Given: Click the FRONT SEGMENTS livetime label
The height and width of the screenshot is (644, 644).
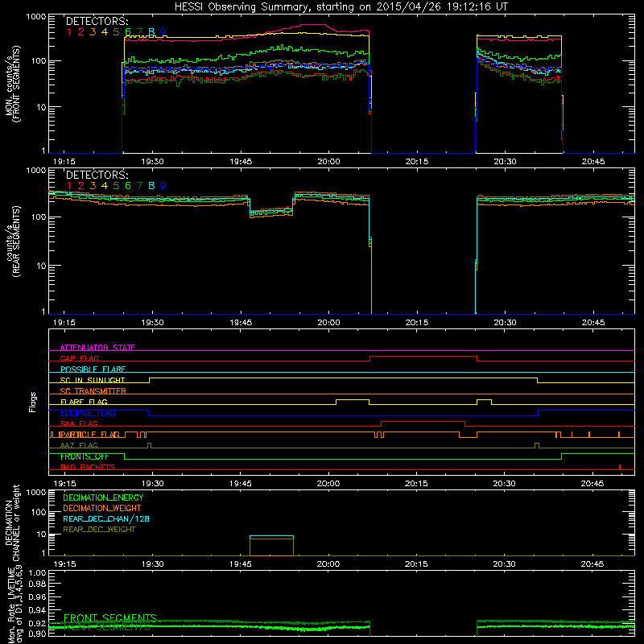Looking at the screenshot, I should click(110, 617).
